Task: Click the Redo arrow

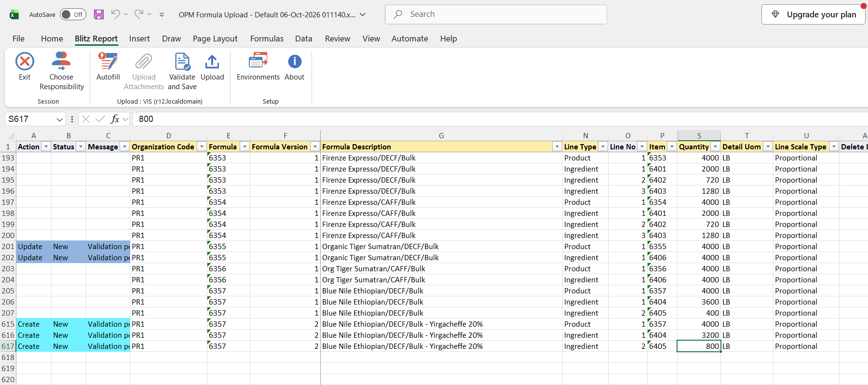Action: coord(138,14)
